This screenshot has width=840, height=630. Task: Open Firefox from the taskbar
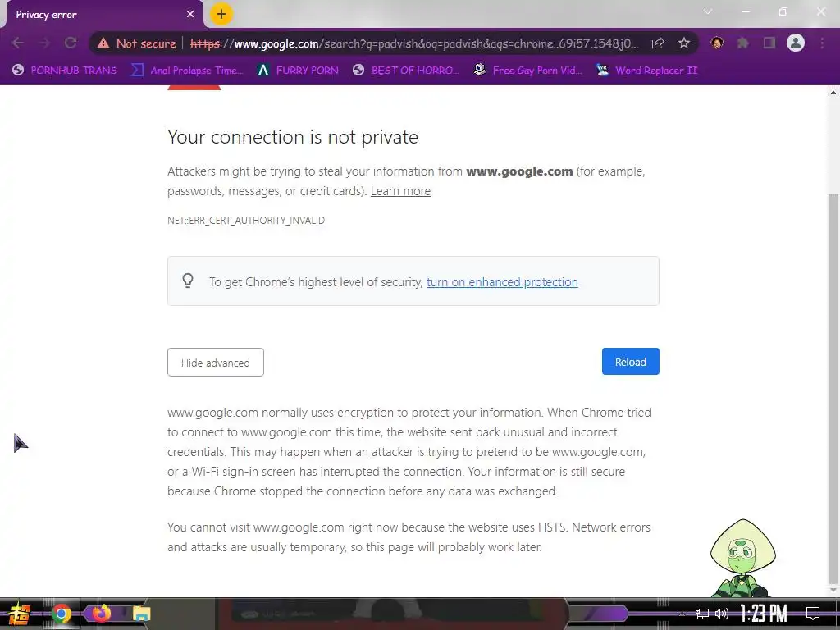point(101,613)
